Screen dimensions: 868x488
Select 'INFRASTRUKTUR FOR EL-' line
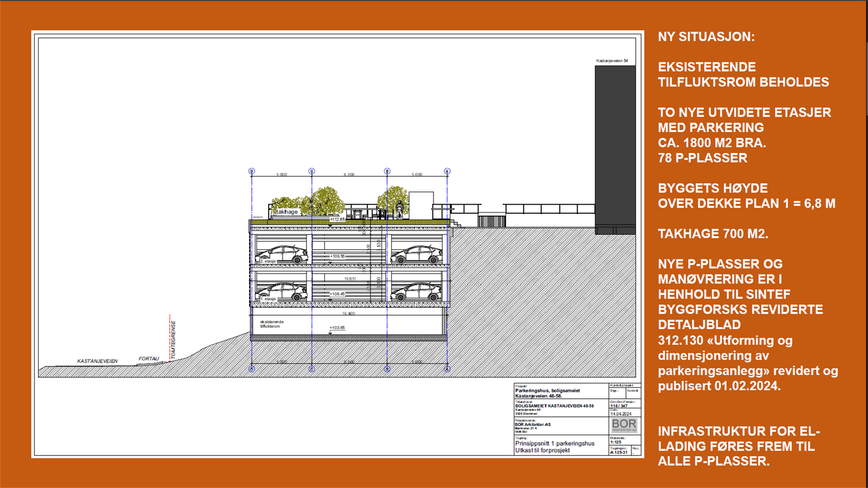(x=739, y=431)
